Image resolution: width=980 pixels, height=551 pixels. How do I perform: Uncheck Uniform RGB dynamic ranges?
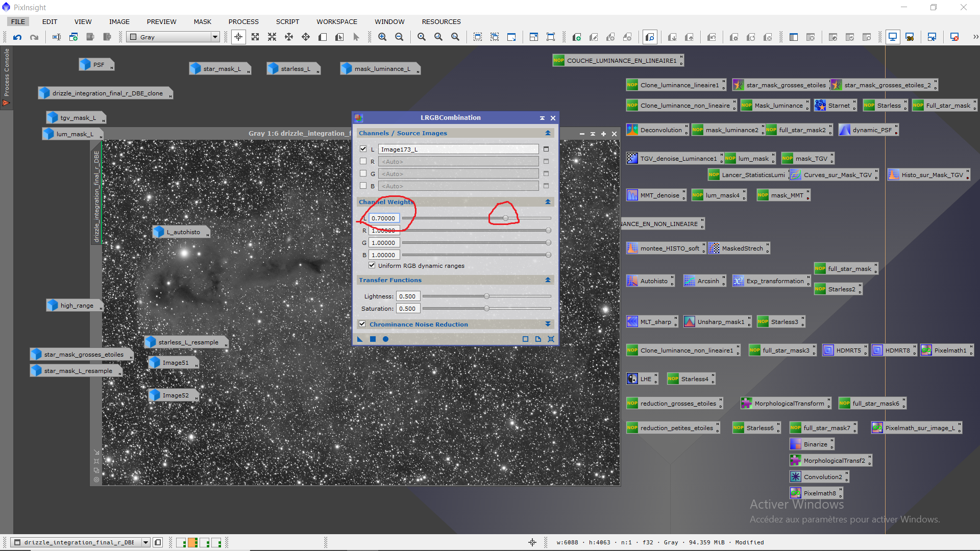tap(372, 265)
